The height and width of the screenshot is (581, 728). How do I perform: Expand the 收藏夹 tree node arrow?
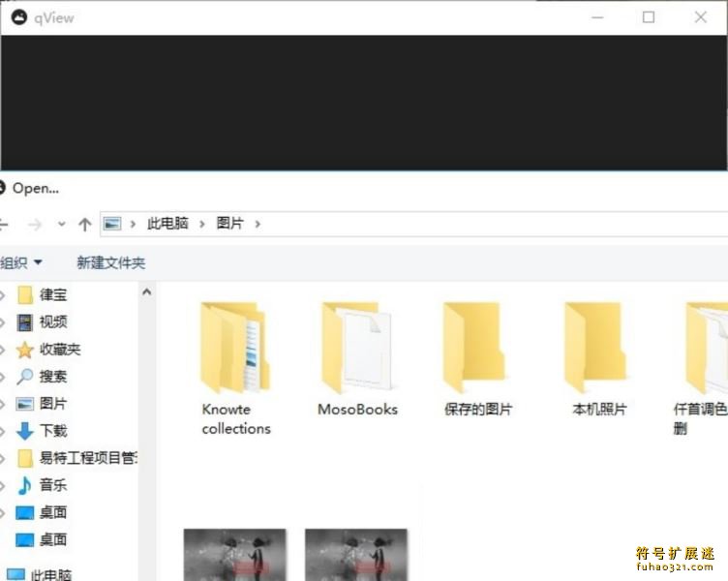pos(3,350)
